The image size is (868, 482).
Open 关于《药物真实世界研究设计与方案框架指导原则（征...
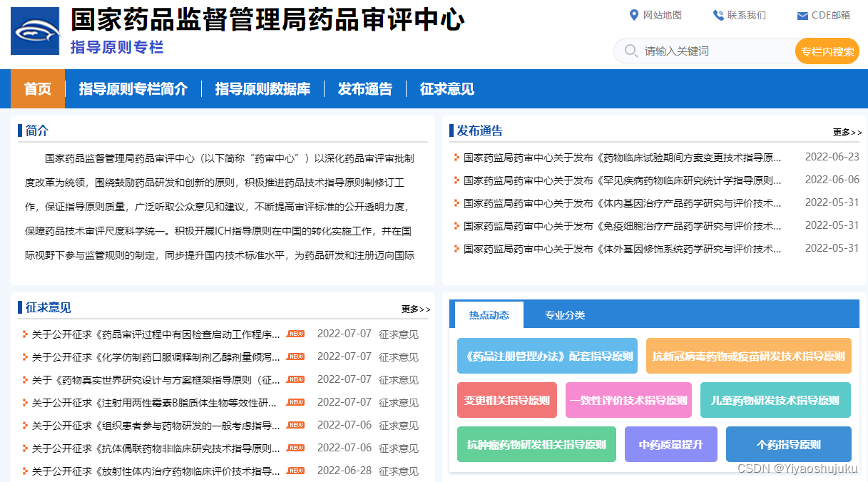pos(156,380)
